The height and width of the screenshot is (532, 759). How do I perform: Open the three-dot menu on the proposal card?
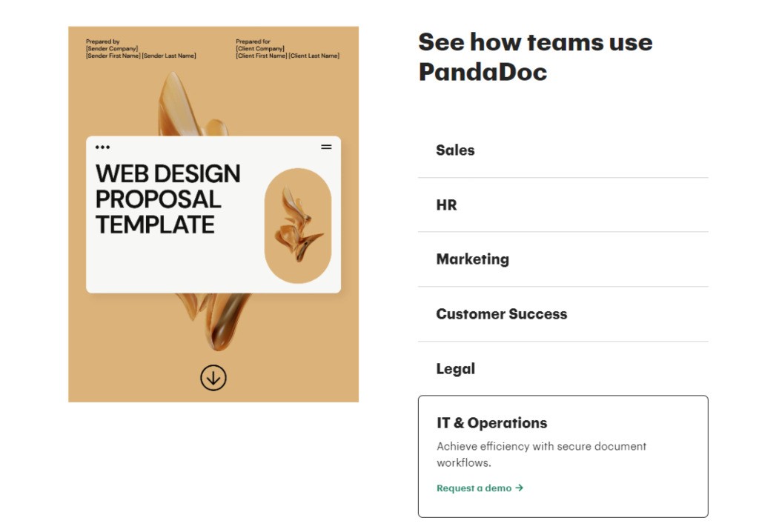click(102, 146)
